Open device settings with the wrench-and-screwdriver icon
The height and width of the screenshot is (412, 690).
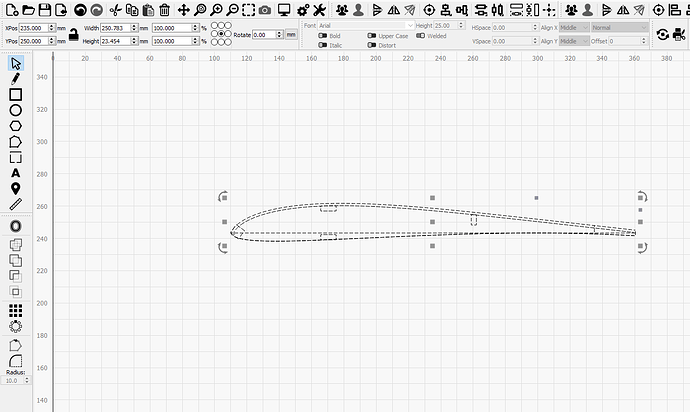point(319,10)
